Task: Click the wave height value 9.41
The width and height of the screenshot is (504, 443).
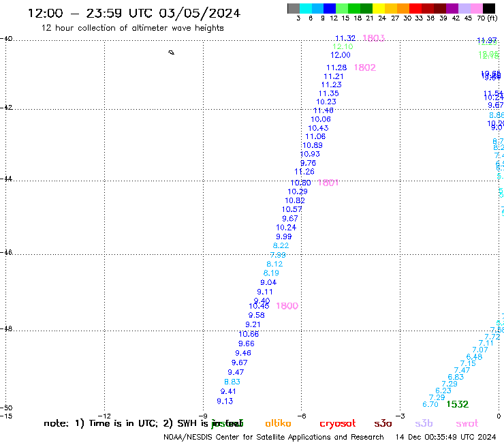Action: click(228, 391)
